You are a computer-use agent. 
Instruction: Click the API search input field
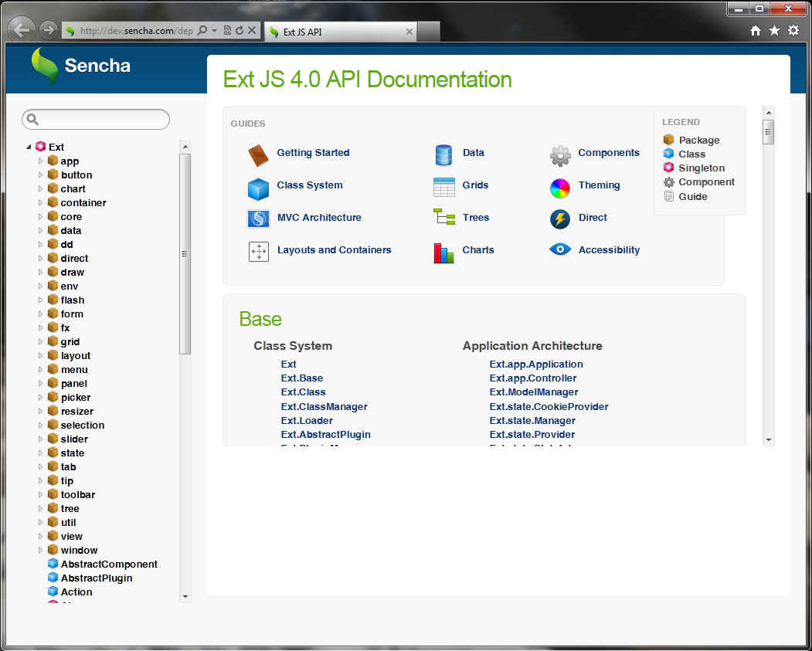96,120
